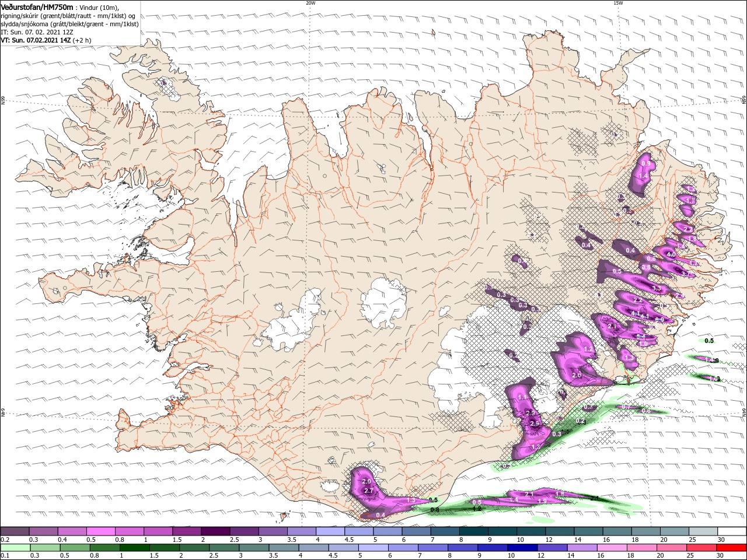The width and height of the screenshot is (747, 560).
Task: Click the 15W longitude label
Action: [618, 2]
